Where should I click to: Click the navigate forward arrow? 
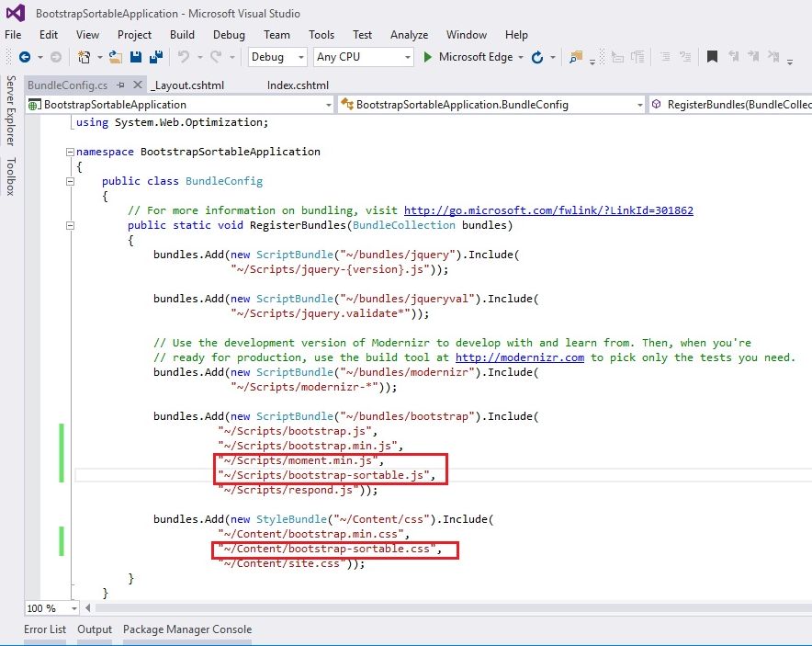[x=55, y=57]
